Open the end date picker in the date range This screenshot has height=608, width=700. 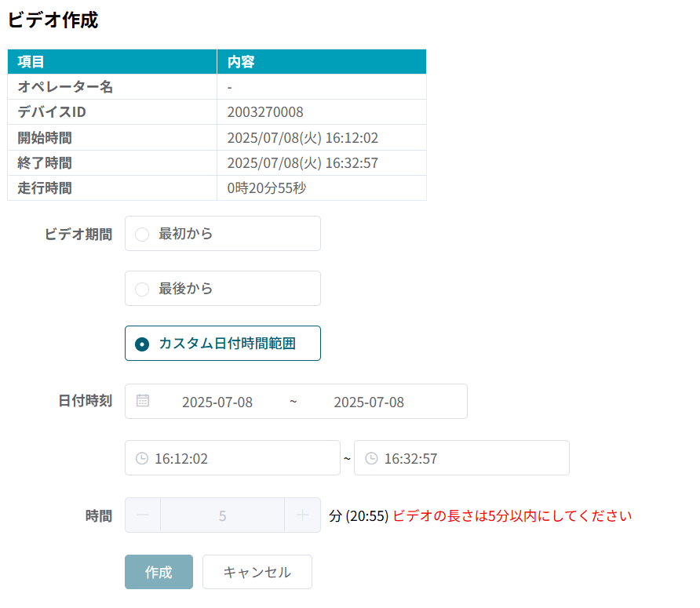coord(369,402)
